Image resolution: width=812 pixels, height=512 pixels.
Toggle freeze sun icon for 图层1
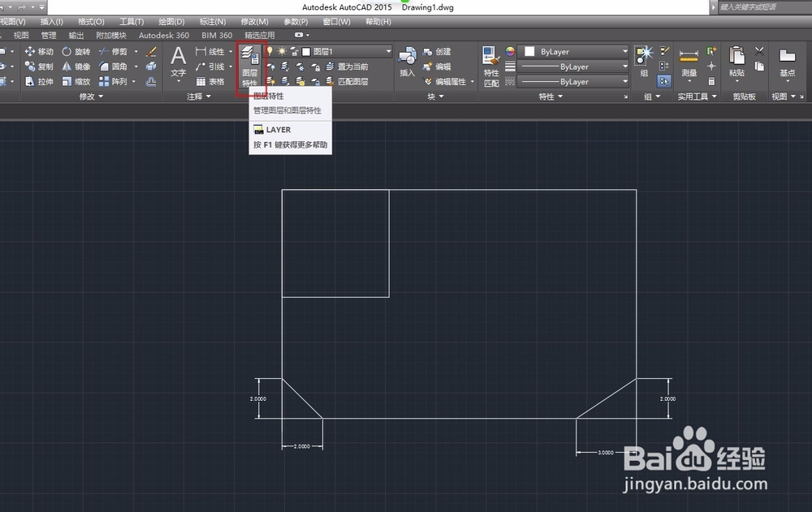(282, 51)
